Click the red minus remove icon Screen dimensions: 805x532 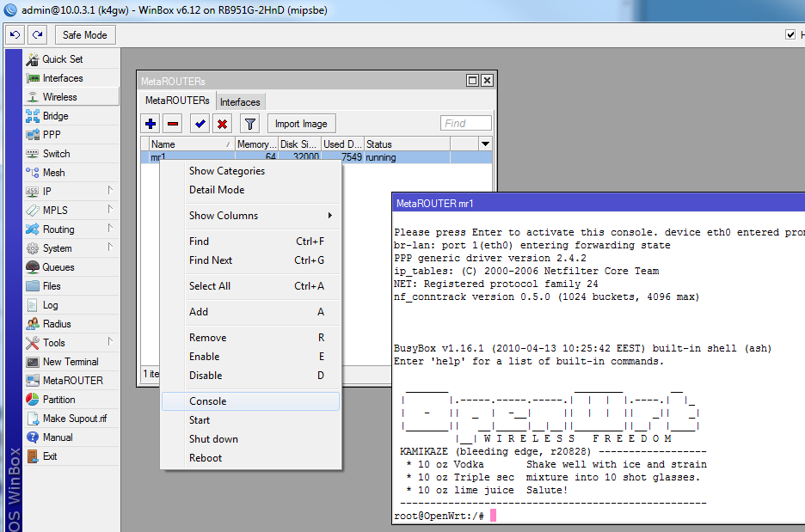point(173,124)
